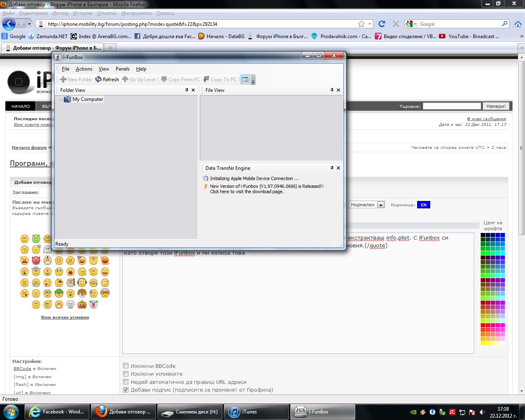Screen dimensions: 525x420
Task: Open Prodavalnik.com bookmark
Action: coord(341,36)
